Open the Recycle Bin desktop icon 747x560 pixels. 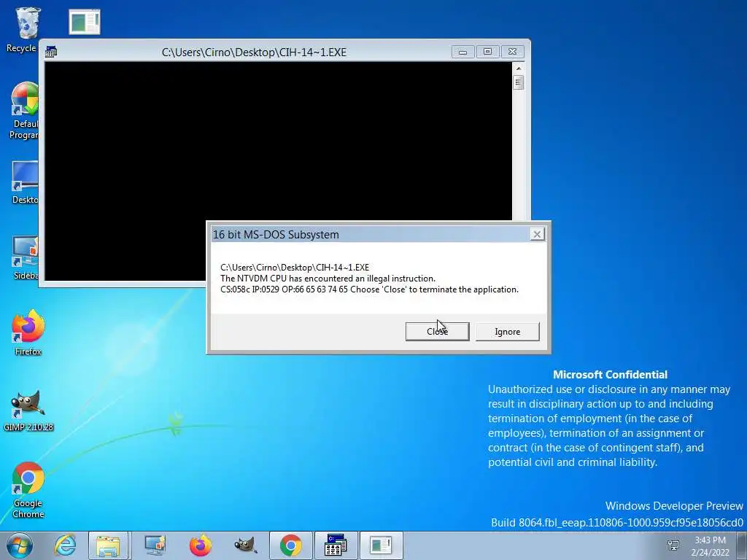pyautogui.click(x=23, y=29)
